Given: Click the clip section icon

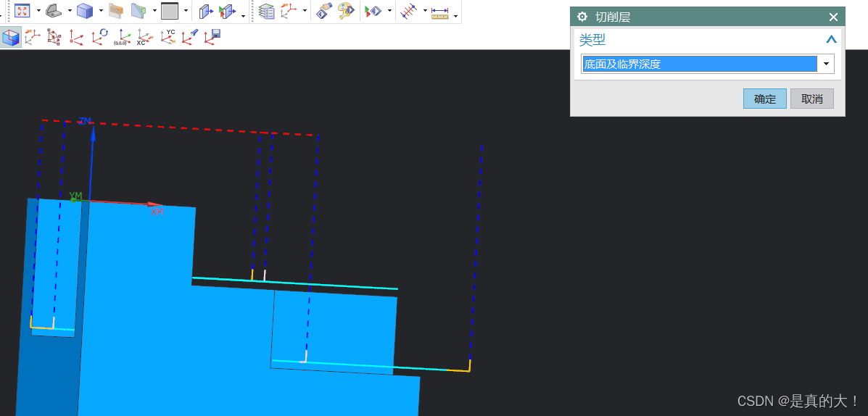Looking at the screenshot, I should 139,10.
